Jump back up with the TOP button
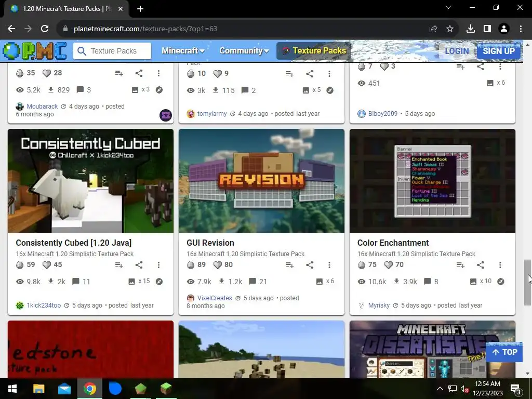This screenshot has height=399, width=532. (x=504, y=352)
